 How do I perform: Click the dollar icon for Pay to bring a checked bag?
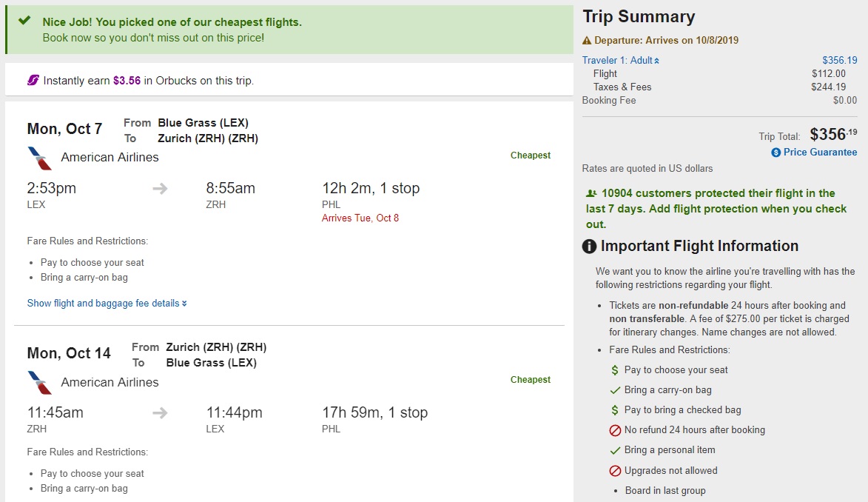click(614, 410)
